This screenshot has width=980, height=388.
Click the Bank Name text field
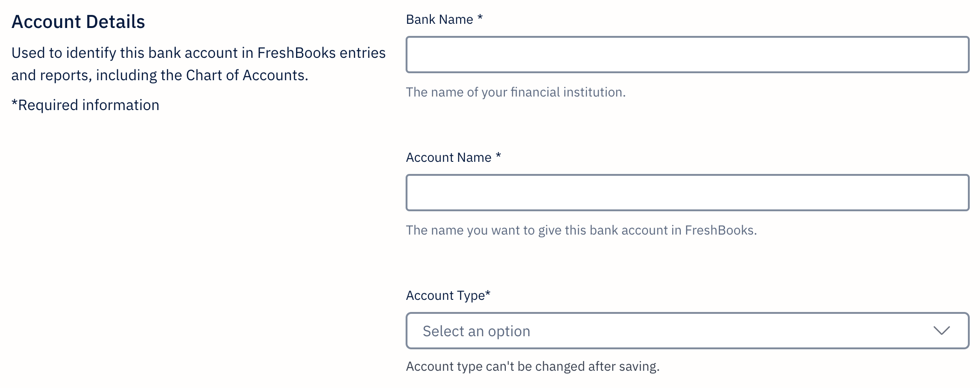point(687,55)
